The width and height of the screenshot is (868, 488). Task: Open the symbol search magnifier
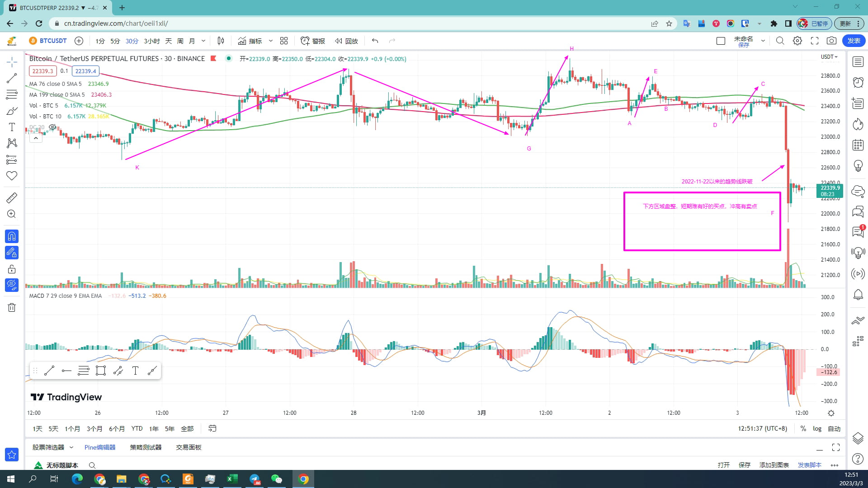tap(780, 41)
